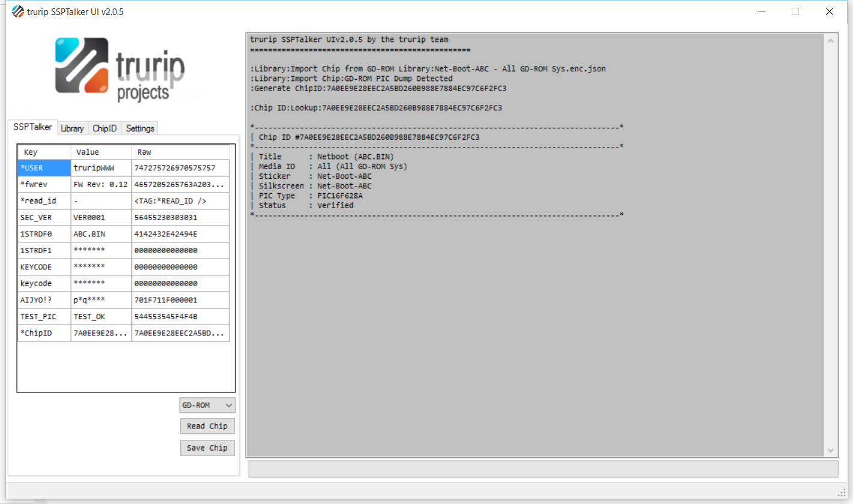Click the input field below the log

(x=543, y=469)
